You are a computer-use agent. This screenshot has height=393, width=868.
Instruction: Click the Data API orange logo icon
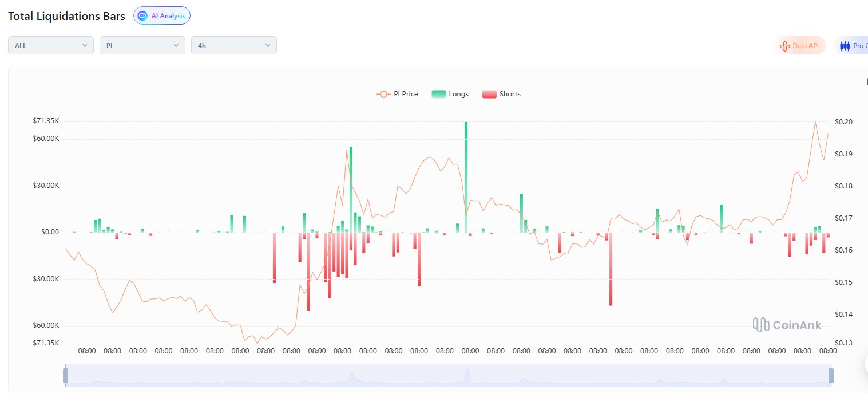tap(785, 46)
